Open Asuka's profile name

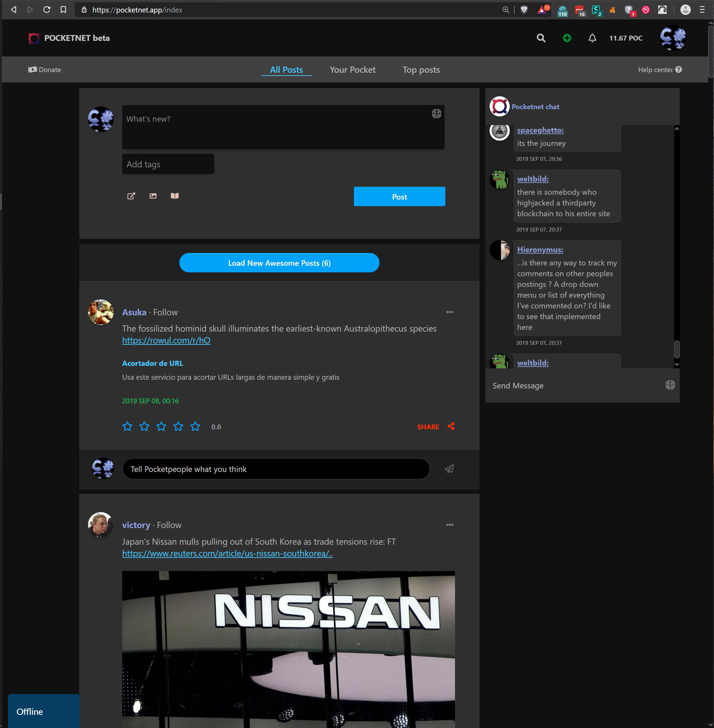pyautogui.click(x=134, y=312)
